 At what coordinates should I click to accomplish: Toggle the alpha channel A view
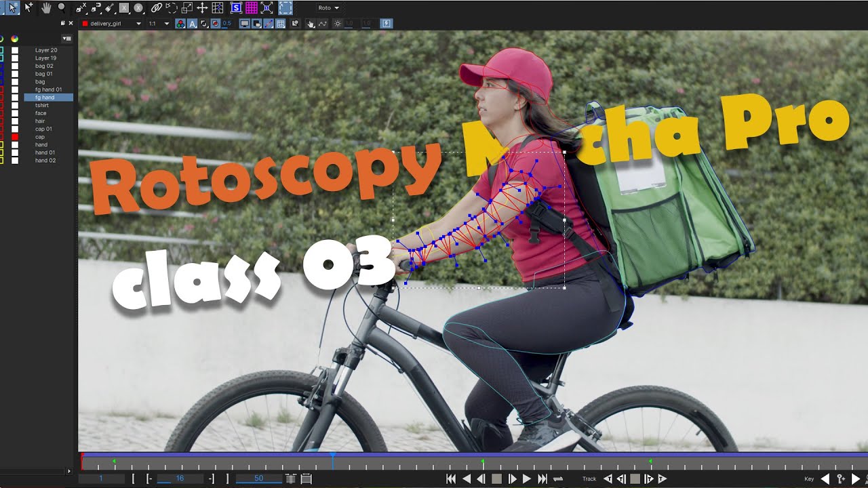(x=193, y=24)
